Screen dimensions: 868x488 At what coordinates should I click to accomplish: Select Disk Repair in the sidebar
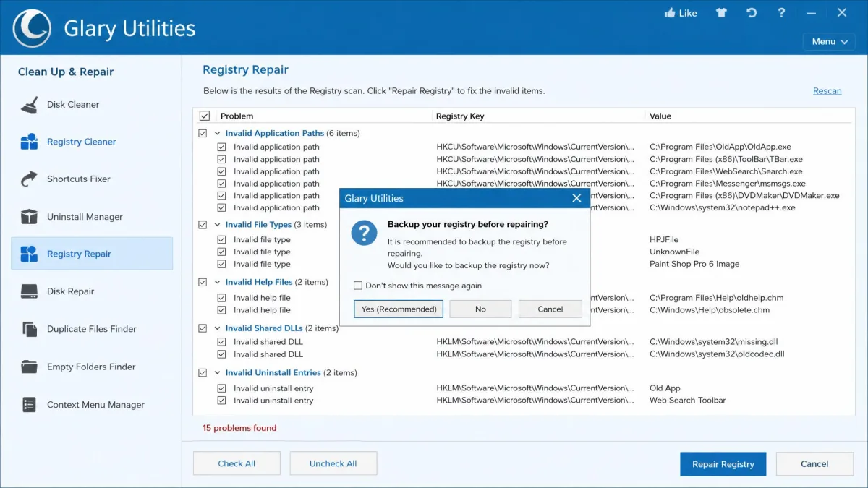pyautogui.click(x=71, y=291)
